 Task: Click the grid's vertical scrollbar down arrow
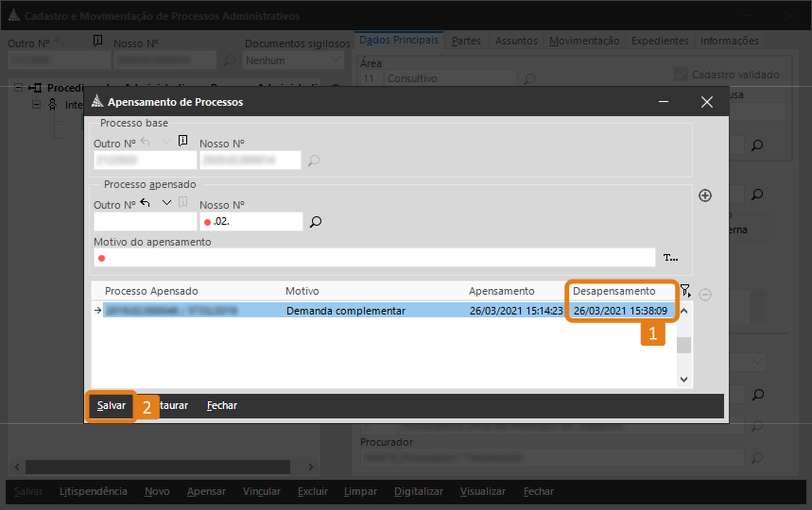point(685,378)
